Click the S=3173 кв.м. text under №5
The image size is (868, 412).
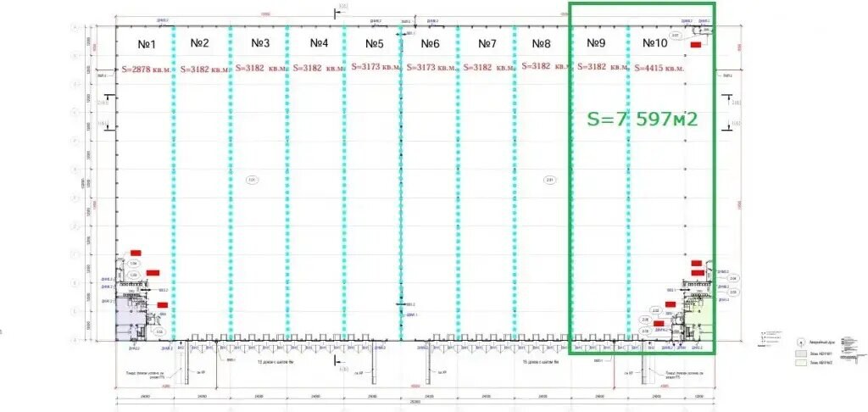tap(376, 66)
